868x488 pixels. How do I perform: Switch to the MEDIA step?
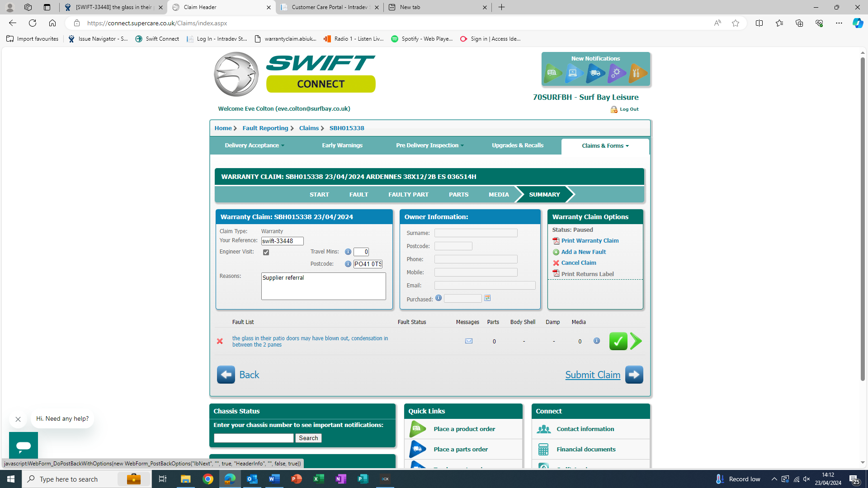[499, 195]
